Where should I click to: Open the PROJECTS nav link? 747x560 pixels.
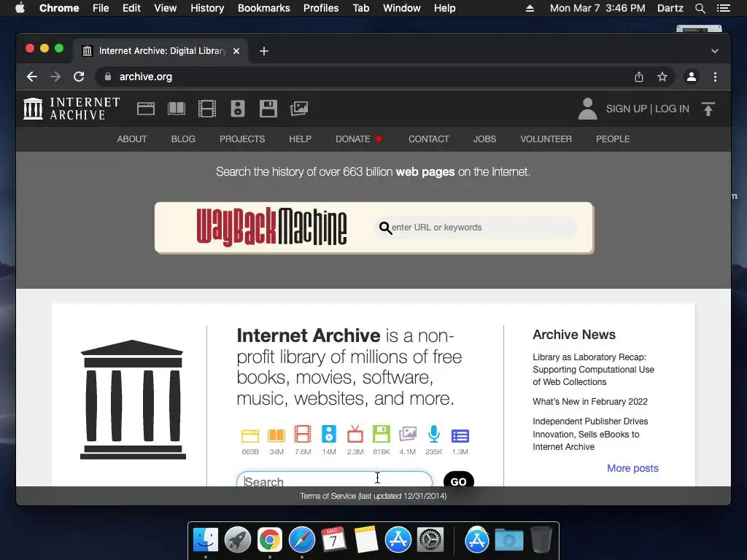click(242, 139)
